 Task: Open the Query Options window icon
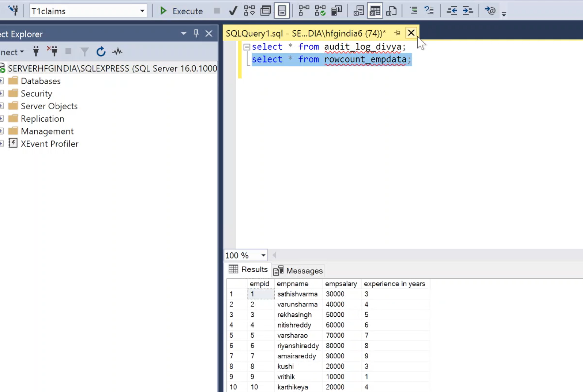[266, 11]
